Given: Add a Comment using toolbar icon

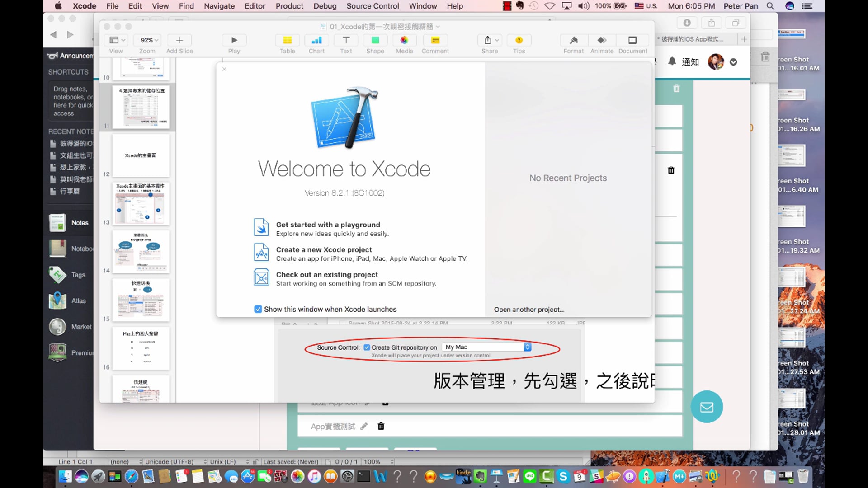Looking at the screenshot, I should pos(435,40).
